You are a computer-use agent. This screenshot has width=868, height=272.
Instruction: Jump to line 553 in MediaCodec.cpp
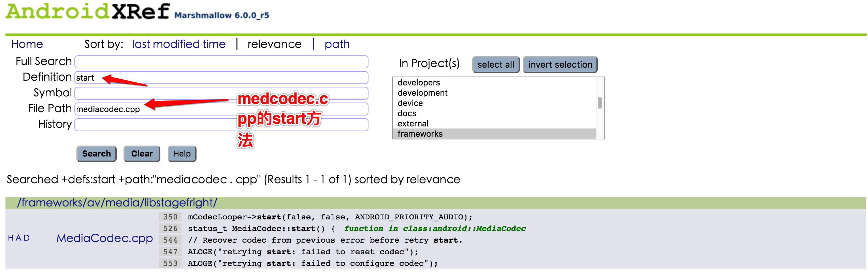click(170, 263)
